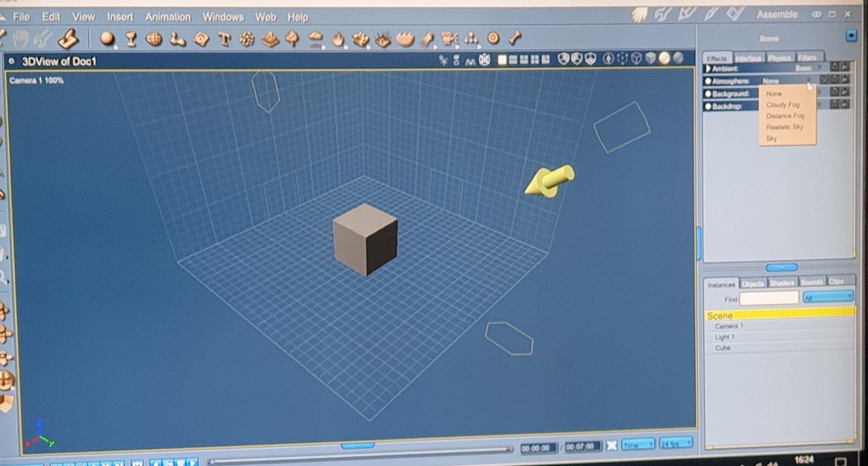The height and width of the screenshot is (466, 868).
Task: Open the Animation menu
Action: tap(168, 17)
